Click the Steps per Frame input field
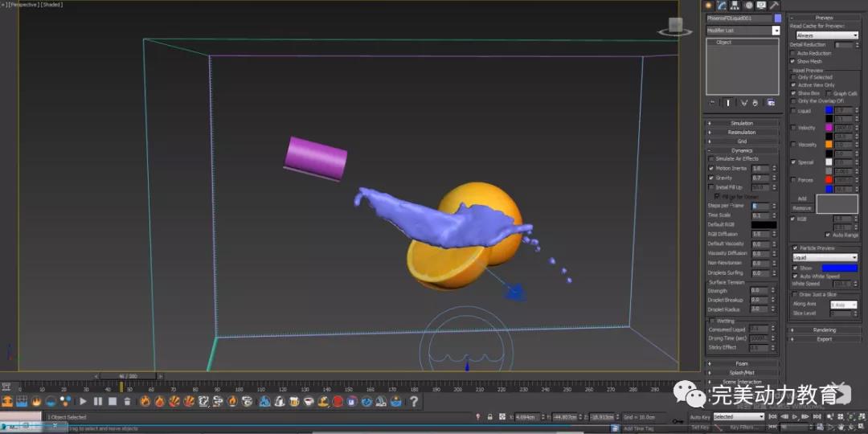Screen dimensions: 868x434 760,206
